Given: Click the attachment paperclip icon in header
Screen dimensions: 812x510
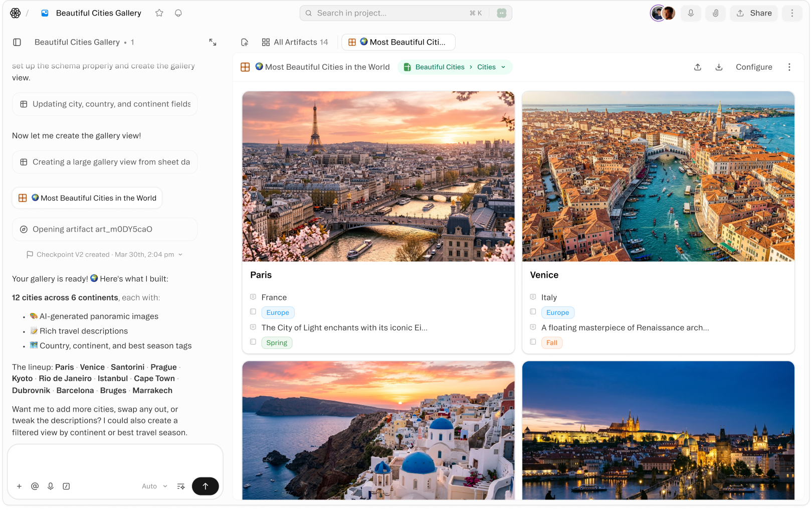Looking at the screenshot, I should coord(716,14).
